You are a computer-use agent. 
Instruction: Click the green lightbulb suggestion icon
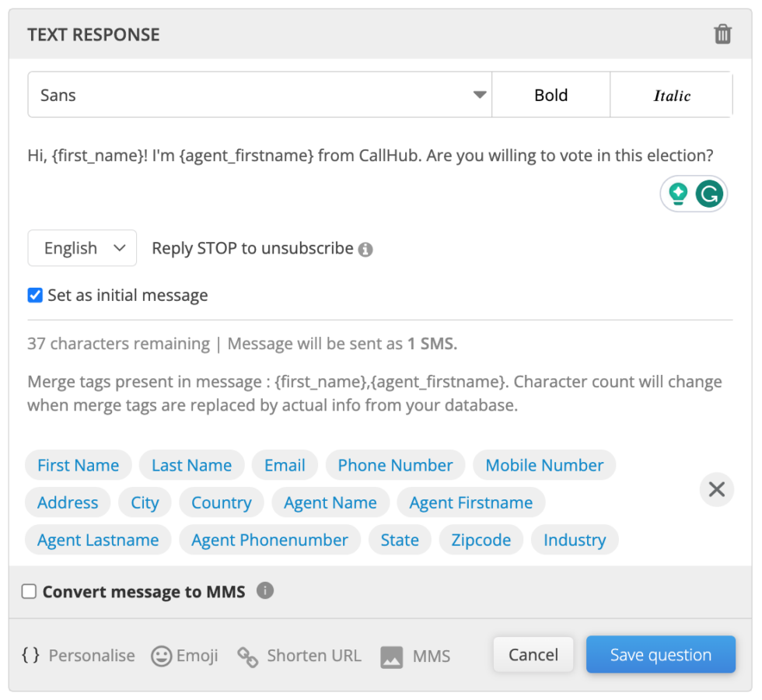point(678,194)
